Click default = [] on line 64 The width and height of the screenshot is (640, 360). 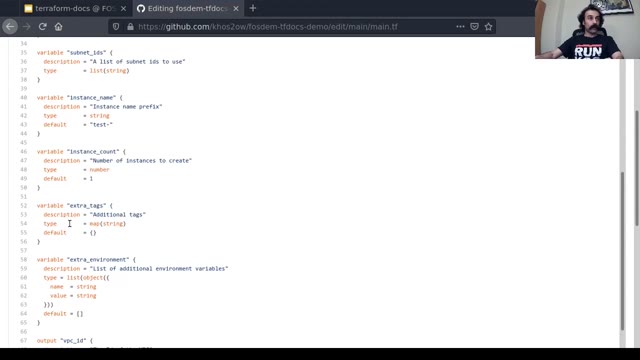[x=63, y=313]
